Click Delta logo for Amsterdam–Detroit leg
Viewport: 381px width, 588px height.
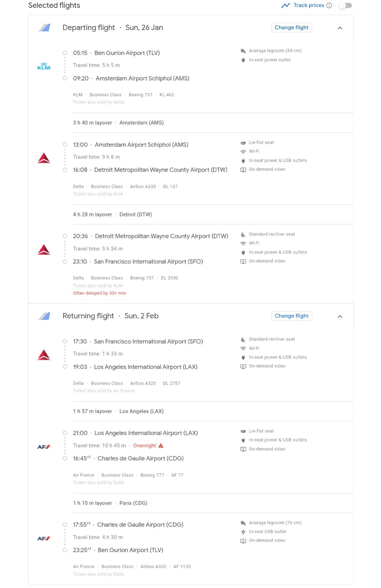pyautogui.click(x=44, y=158)
